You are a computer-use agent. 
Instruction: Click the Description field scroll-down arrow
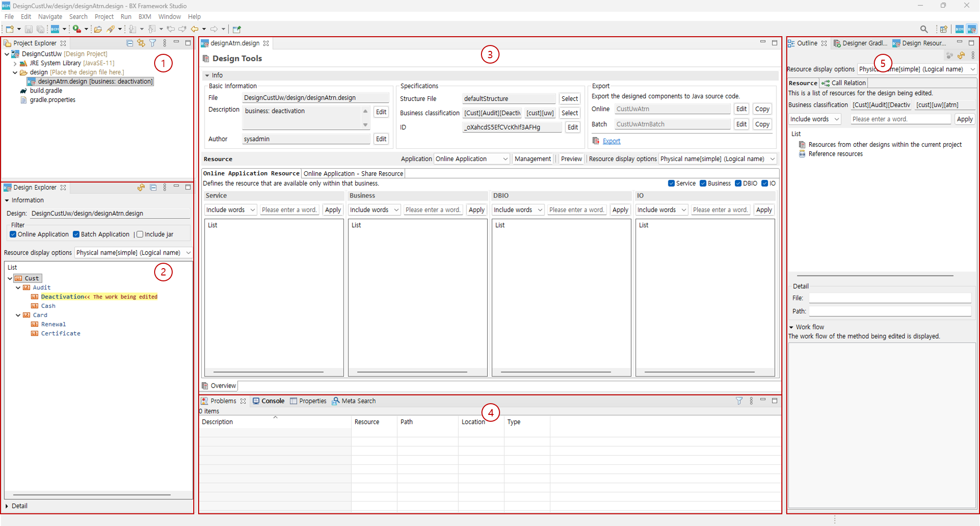click(365, 125)
